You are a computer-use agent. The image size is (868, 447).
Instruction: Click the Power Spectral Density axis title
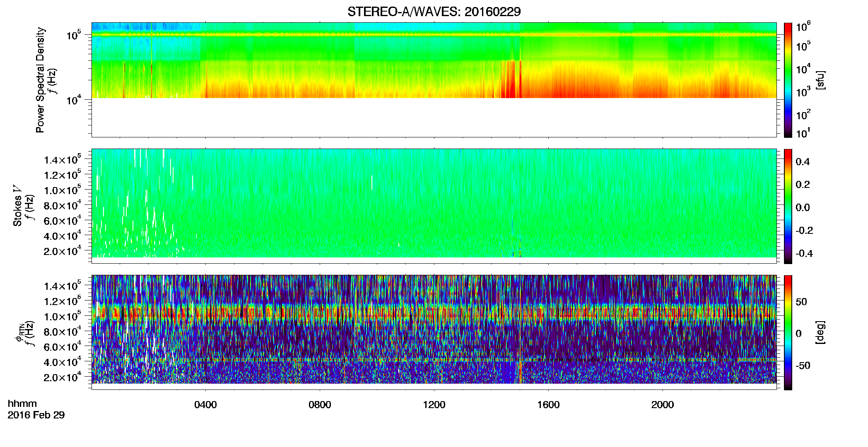click(40, 80)
